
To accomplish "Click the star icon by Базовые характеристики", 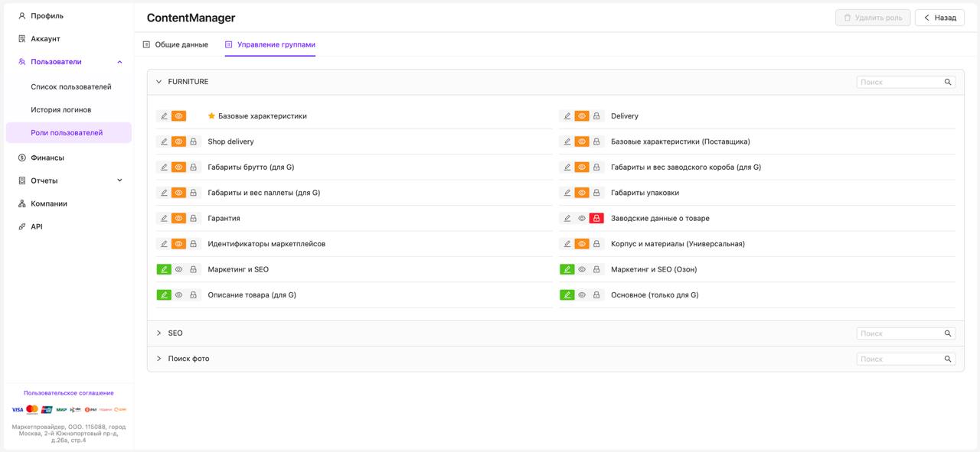I will 212,116.
